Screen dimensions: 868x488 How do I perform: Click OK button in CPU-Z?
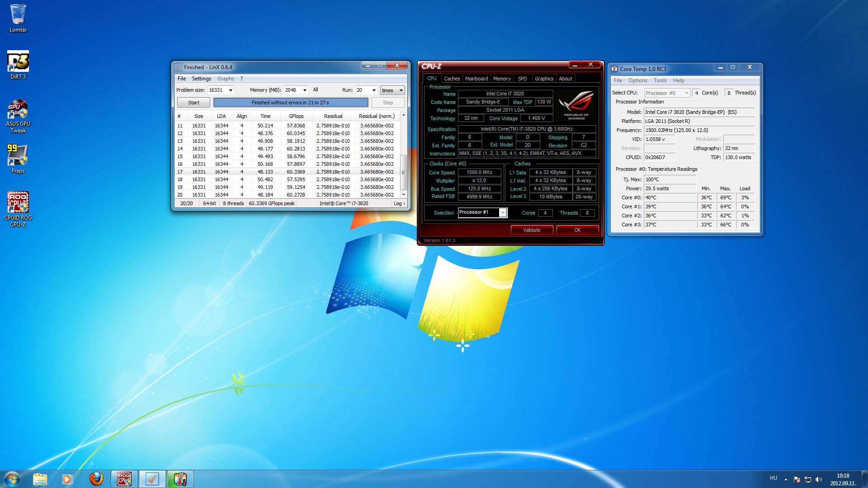(577, 230)
